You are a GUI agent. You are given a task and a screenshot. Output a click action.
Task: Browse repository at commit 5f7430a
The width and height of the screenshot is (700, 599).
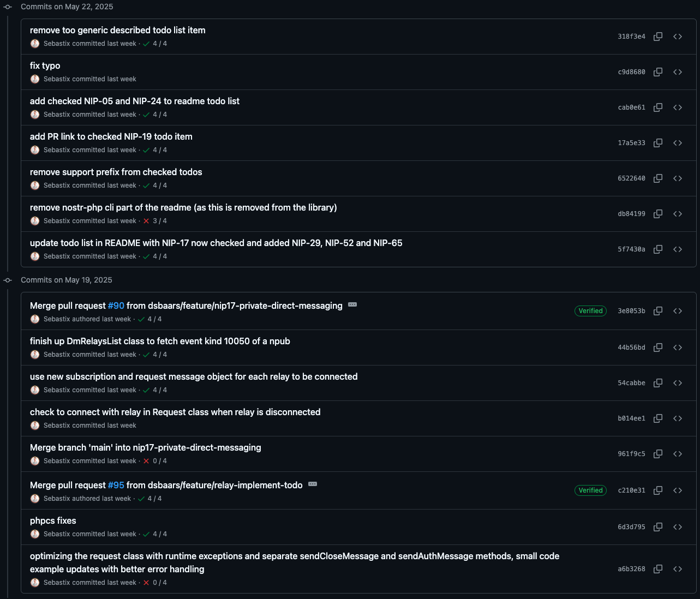[x=678, y=249]
